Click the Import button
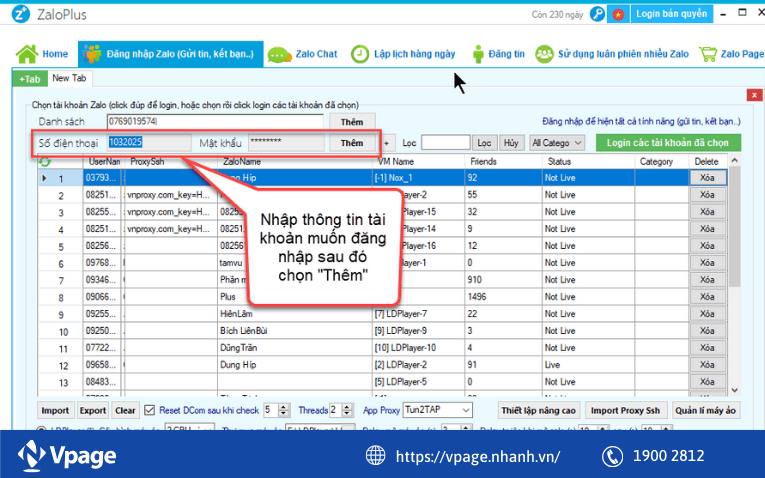Image resolution: width=765 pixels, height=478 pixels. tap(55, 411)
